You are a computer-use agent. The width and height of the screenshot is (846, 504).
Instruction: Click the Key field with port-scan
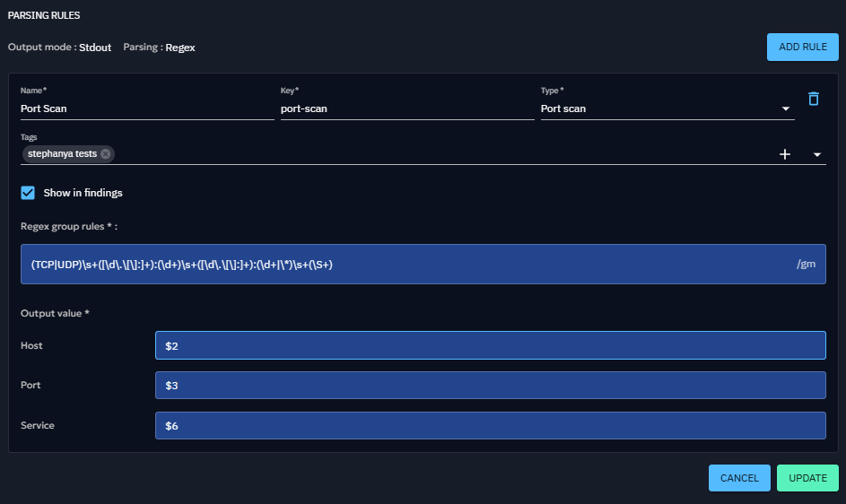(406, 109)
